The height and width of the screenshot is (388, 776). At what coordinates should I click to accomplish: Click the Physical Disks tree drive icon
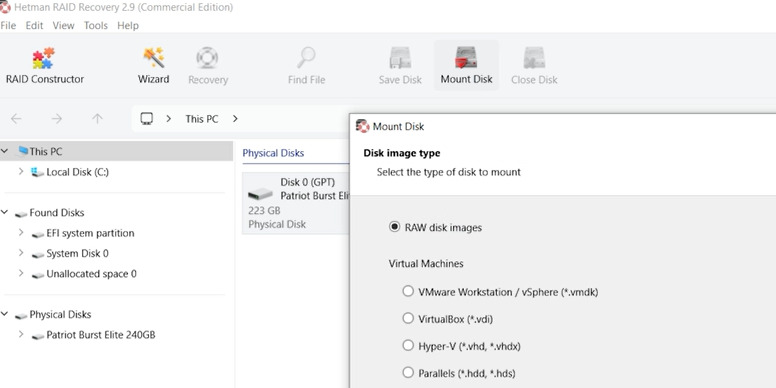pos(21,315)
